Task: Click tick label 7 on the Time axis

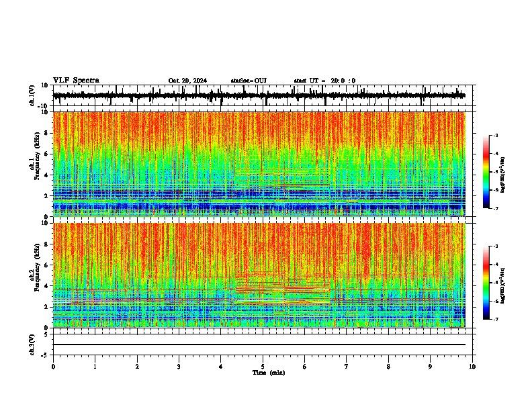Action: pyautogui.click(x=347, y=367)
